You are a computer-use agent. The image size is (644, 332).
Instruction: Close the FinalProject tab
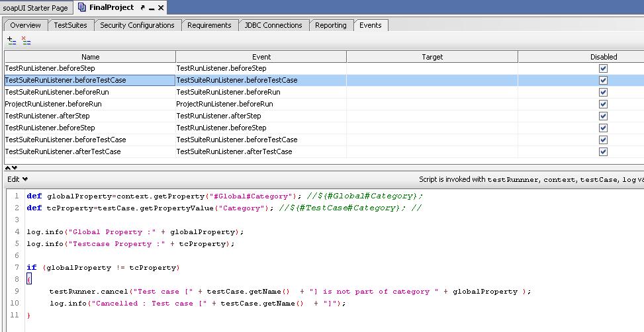(x=161, y=8)
